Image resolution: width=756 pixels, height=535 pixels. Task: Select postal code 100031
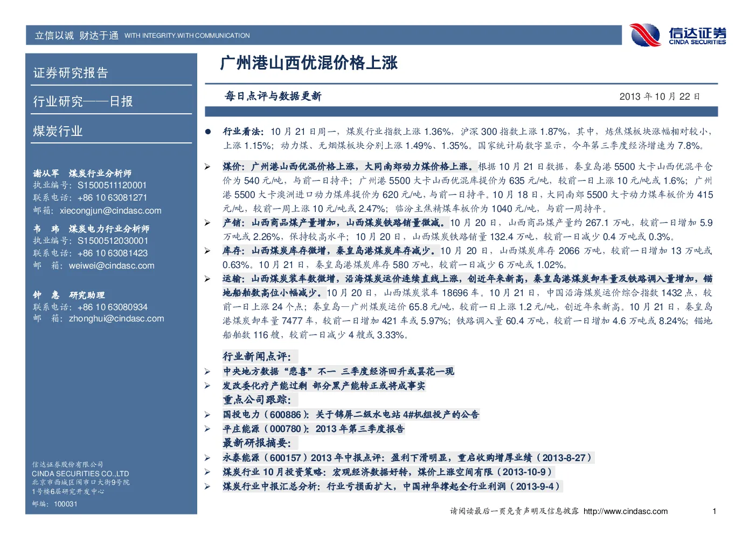[x=66, y=504]
